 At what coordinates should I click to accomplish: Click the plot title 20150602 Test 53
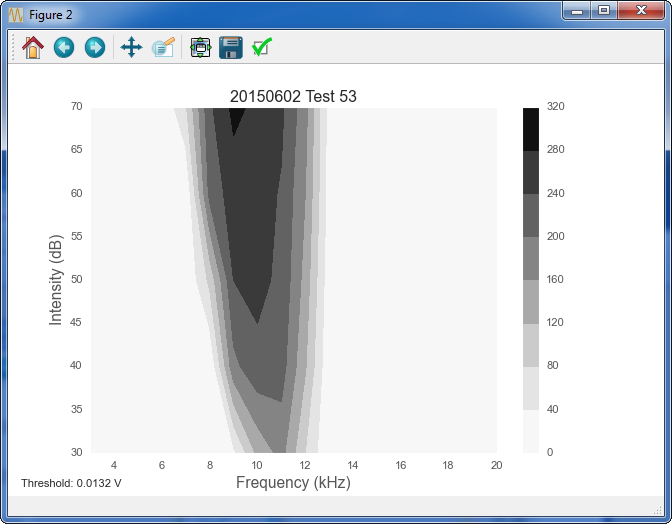(x=293, y=96)
